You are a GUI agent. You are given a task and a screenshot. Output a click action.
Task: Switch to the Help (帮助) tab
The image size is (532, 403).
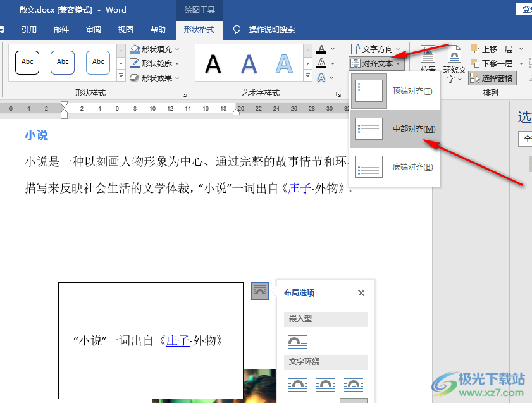click(x=158, y=30)
